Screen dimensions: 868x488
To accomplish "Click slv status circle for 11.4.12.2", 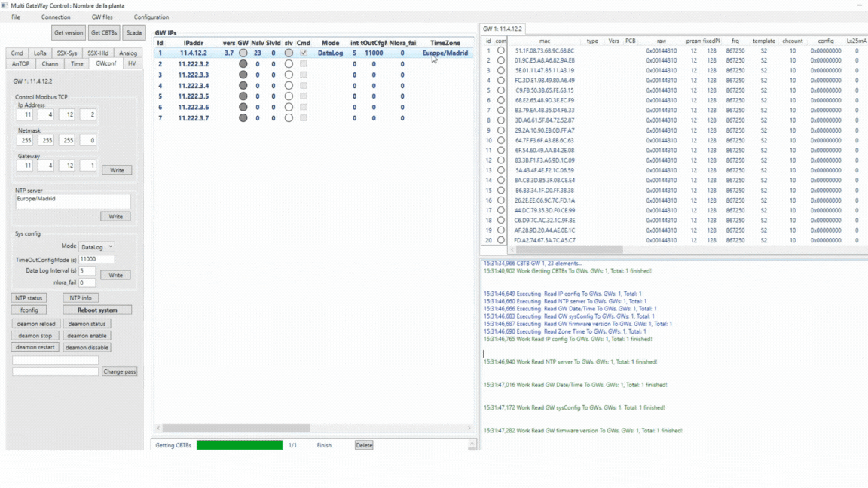I will 289,53.
